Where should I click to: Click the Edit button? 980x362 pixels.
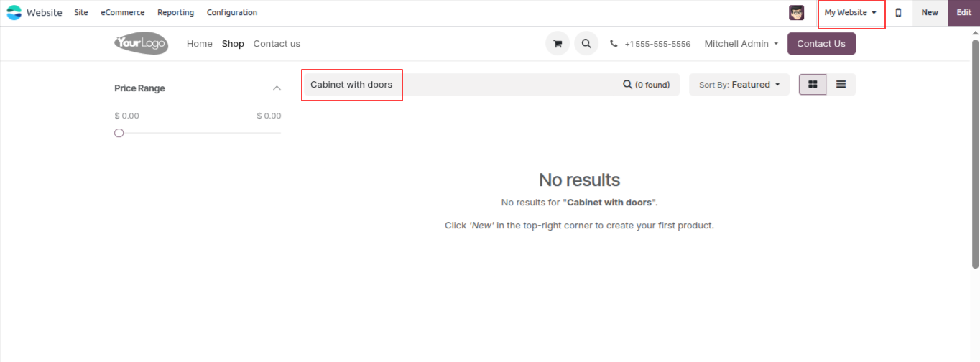(x=963, y=12)
